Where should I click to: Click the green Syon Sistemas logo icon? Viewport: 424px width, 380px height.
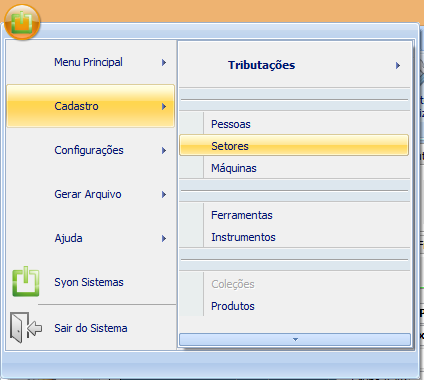click(26, 282)
